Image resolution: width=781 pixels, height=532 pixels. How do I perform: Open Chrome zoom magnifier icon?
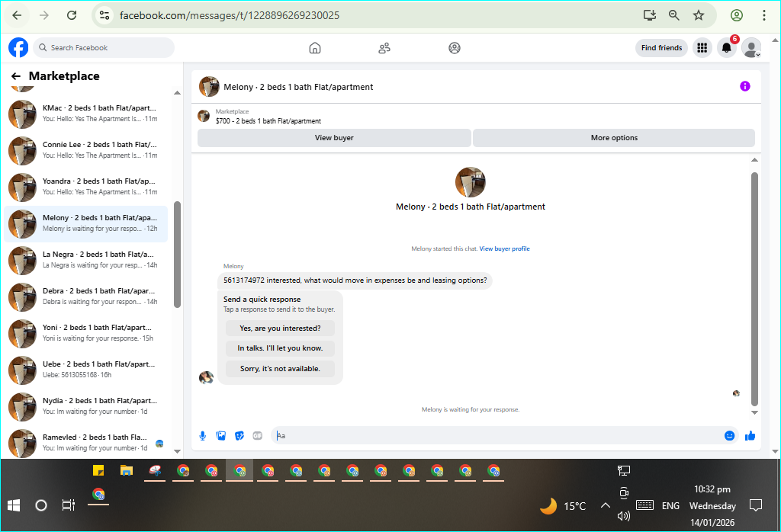coord(674,15)
